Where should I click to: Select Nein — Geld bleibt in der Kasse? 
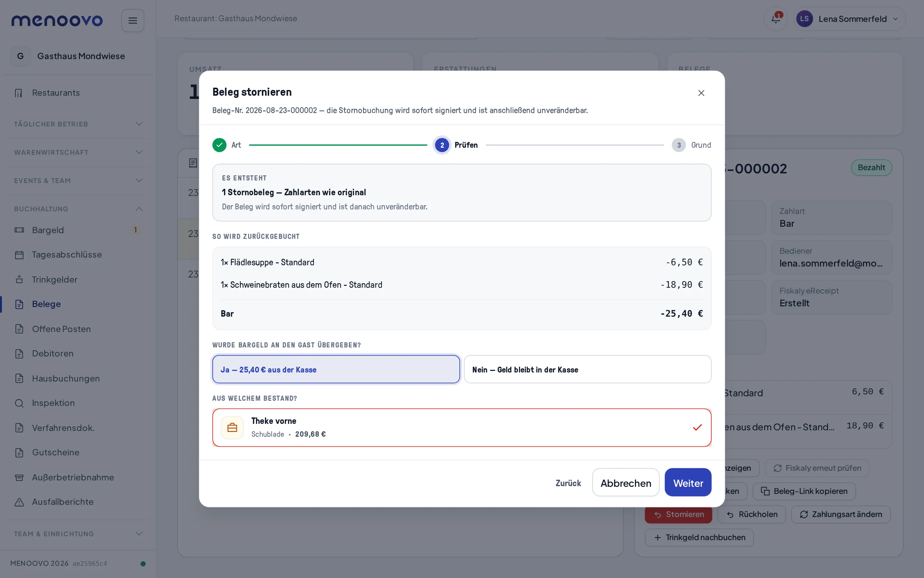point(587,369)
